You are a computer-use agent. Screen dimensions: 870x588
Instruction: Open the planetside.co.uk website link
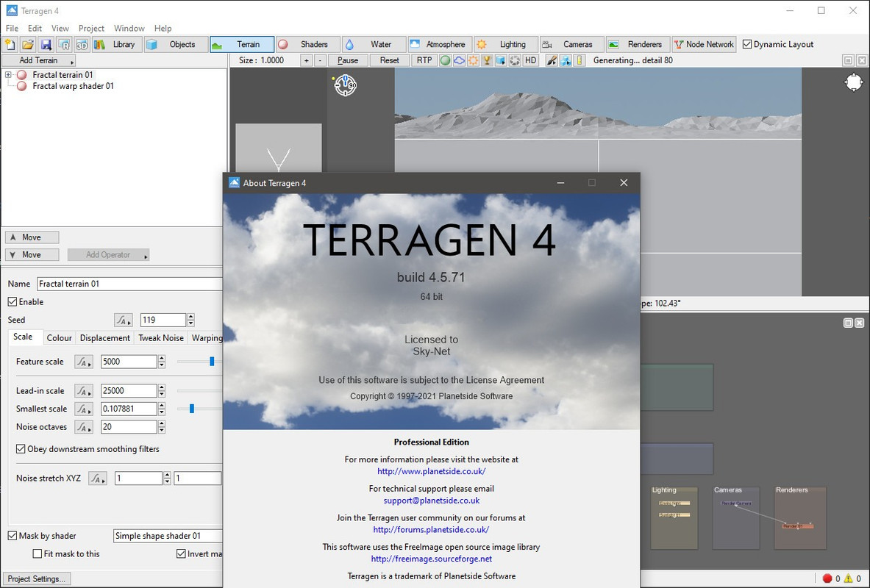click(432, 471)
